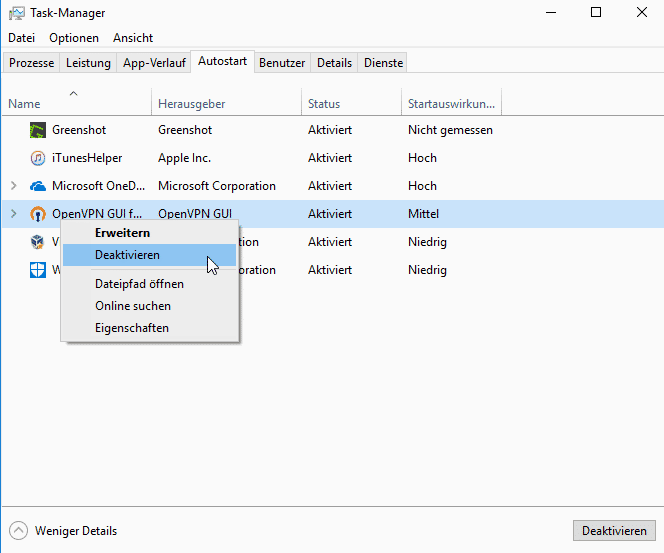This screenshot has width=664, height=553.
Task: Click the iTunesHelper icon
Action: click(x=38, y=158)
